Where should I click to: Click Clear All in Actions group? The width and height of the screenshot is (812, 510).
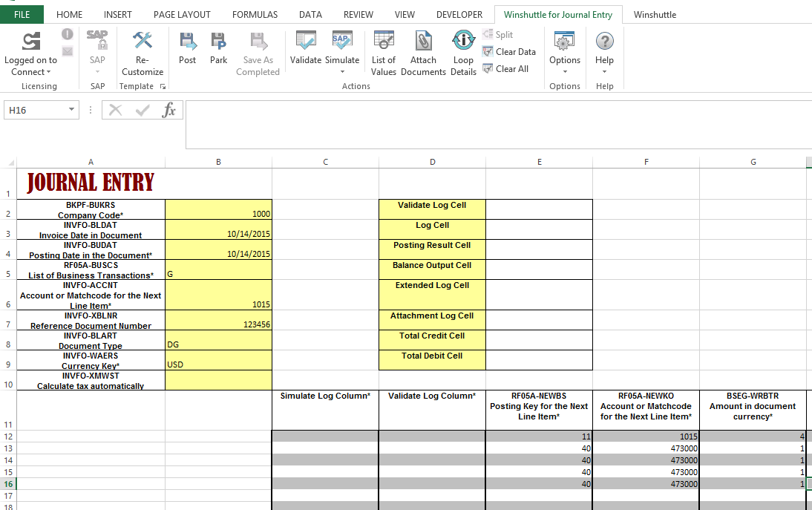coord(505,69)
